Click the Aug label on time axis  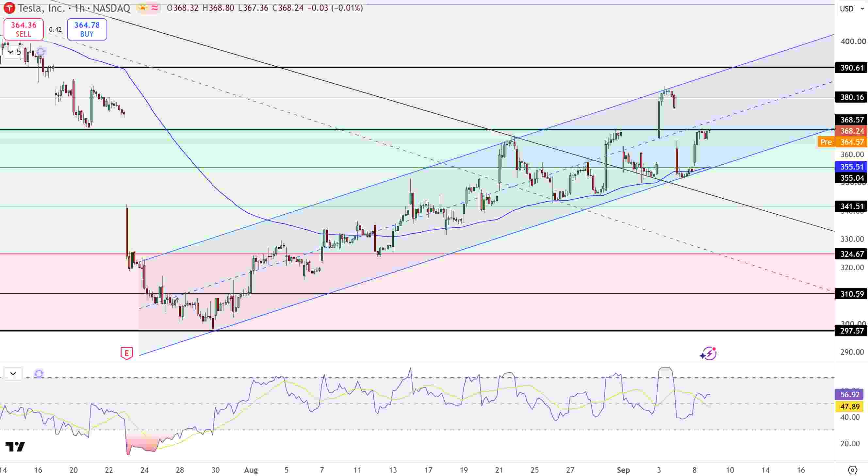(251, 469)
